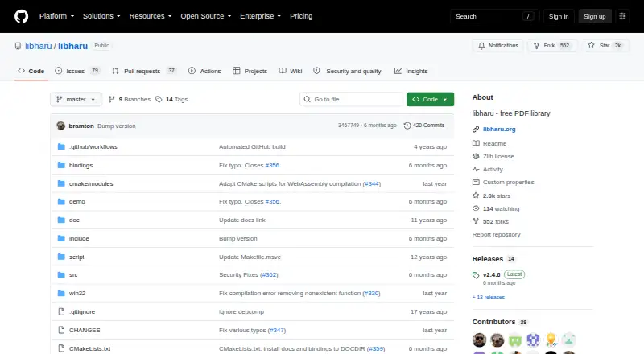Click the book icon beside Readme
Image resolution: width=644 pixels, height=354 pixels.
click(x=476, y=143)
